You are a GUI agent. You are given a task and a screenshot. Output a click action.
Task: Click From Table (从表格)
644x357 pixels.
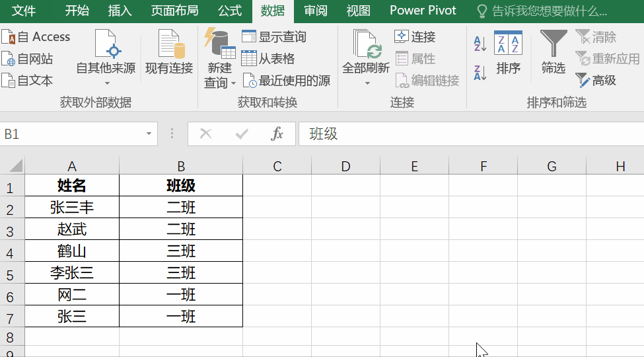point(268,59)
